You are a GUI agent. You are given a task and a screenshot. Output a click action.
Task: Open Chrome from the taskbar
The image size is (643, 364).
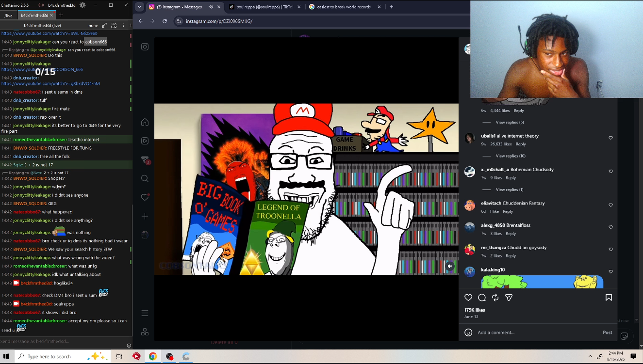153,356
